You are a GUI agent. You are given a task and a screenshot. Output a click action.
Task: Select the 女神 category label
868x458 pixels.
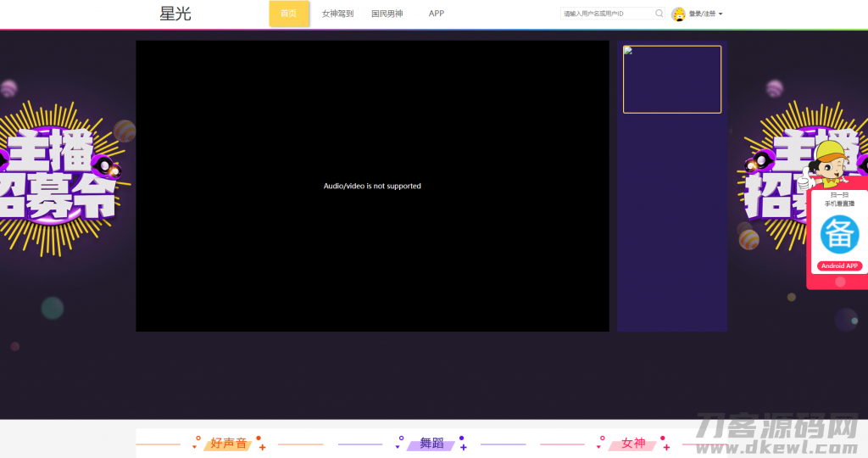tap(633, 443)
